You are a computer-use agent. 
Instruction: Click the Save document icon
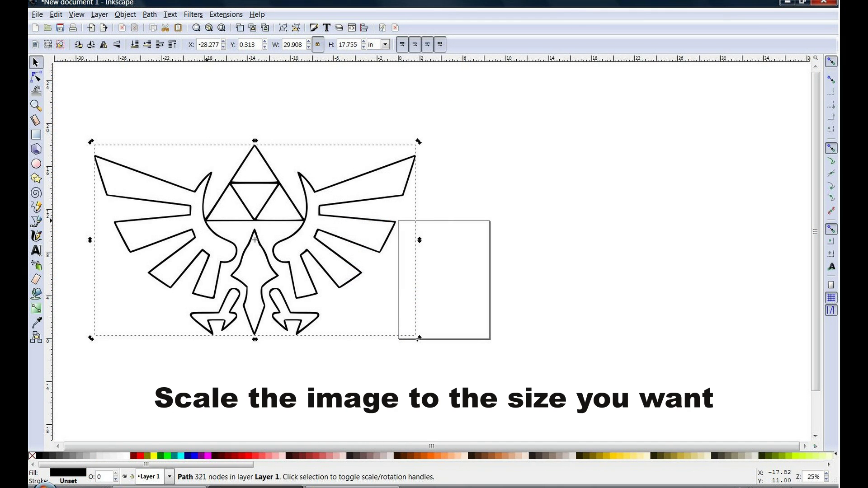(60, 28)
